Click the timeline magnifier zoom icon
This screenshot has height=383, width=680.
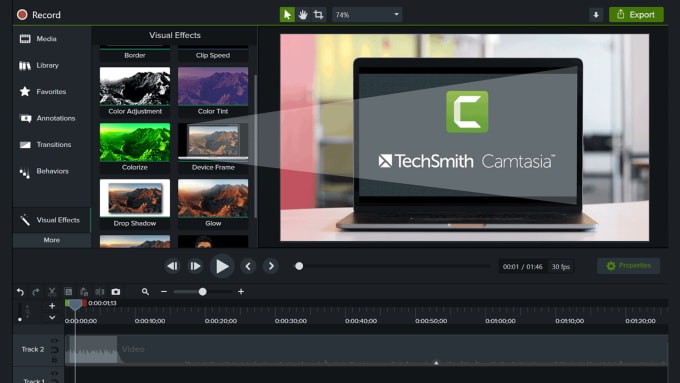pos(145,292)
